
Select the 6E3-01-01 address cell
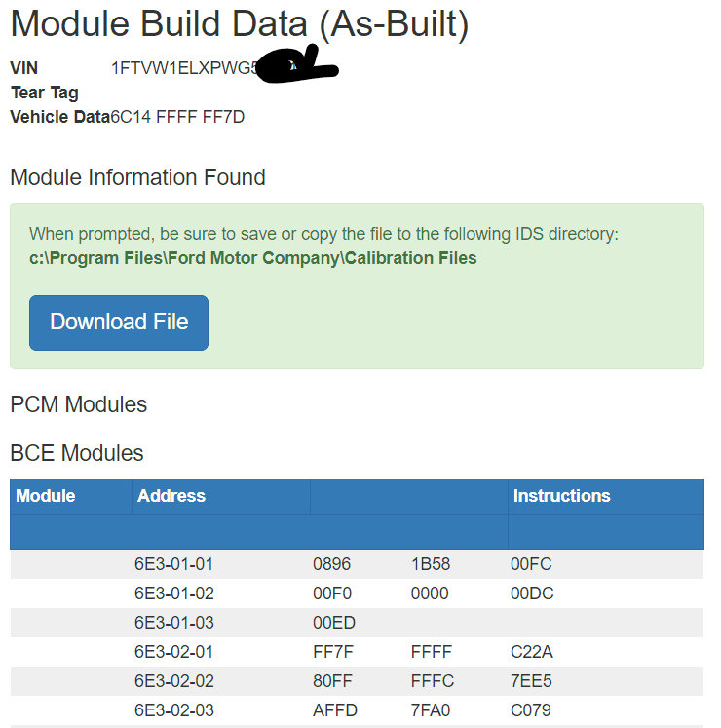coord(173,564)
